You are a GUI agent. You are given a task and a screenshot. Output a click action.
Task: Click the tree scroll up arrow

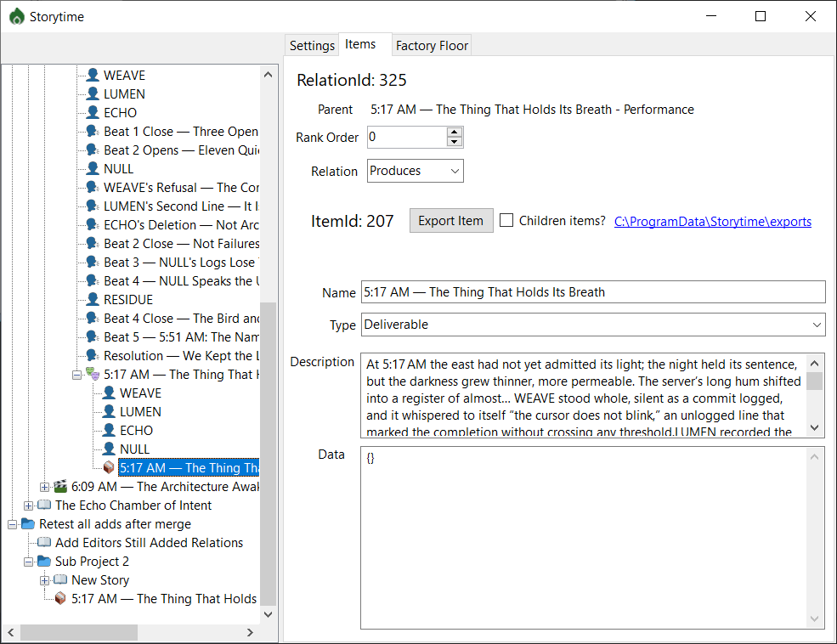(268, 75)
